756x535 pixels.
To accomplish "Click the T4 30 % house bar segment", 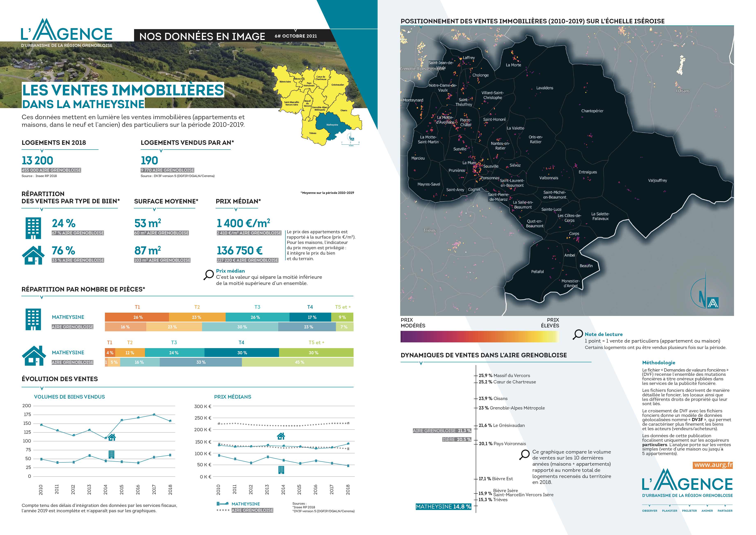I will (242, 353).
